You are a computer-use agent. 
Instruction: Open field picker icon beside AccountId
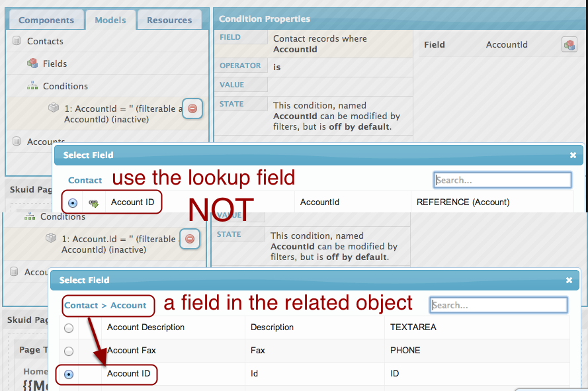point(569,45)
